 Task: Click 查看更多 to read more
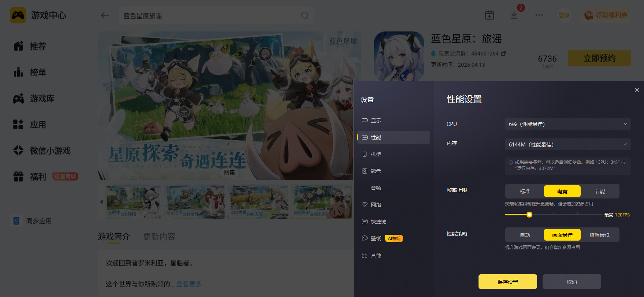pyautogui.click(x=189, y=284)
